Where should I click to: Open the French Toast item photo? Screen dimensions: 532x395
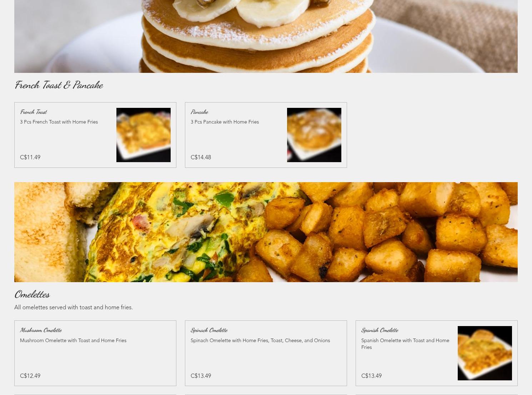pyautogui.click(x=143, y=135)
